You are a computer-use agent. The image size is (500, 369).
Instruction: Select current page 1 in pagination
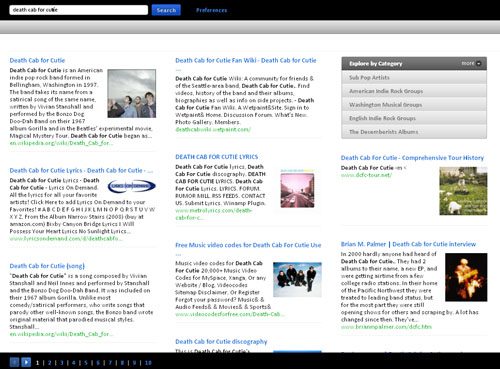[x=37, y=363]
